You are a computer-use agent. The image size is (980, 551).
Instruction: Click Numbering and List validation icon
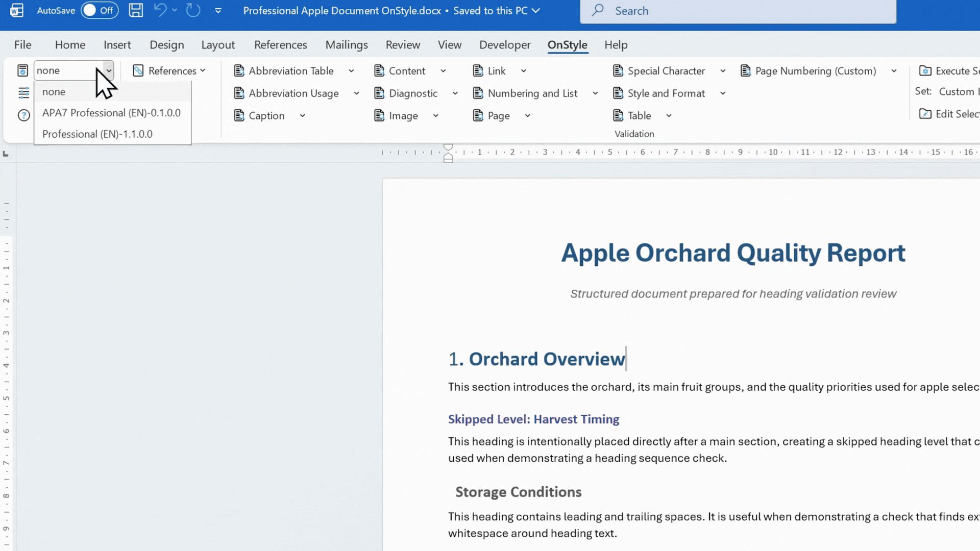tap(478, 93)
